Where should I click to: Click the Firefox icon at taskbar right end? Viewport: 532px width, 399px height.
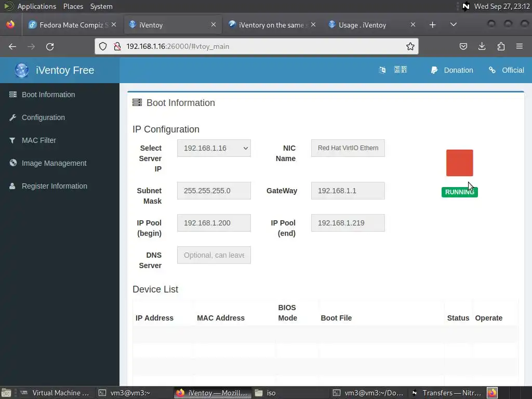pos(492,393)
